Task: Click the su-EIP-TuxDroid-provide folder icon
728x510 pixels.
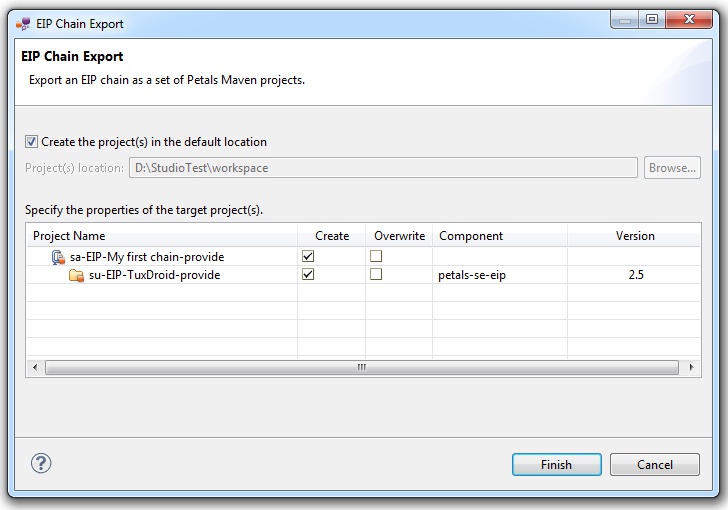Action: [x=76, y=275]
